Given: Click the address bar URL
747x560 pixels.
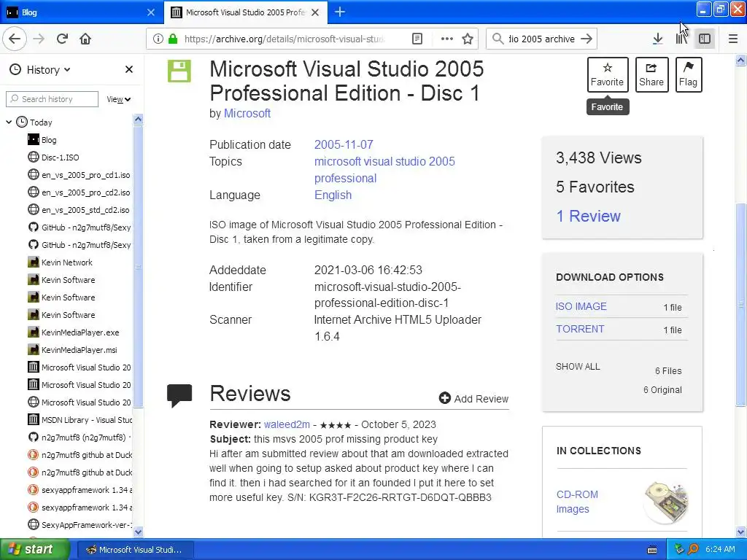Looking at the screenshot, I should [x=286, y=39].
